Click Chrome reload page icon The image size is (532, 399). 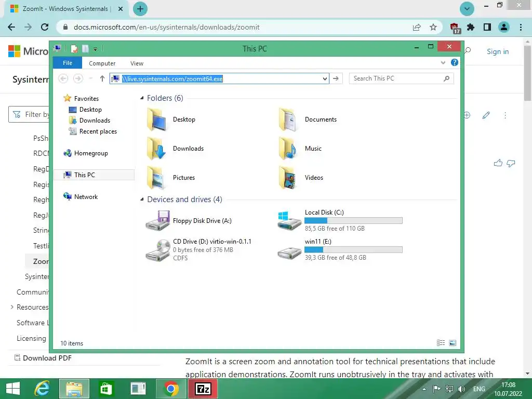pyautogui.click(x=45, y=27)
